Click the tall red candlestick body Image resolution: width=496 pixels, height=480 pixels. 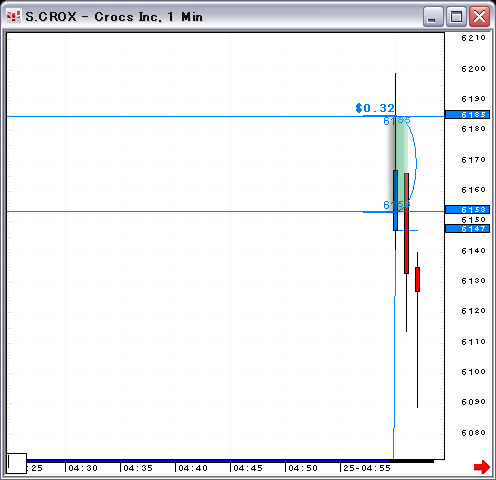[406, 223]
